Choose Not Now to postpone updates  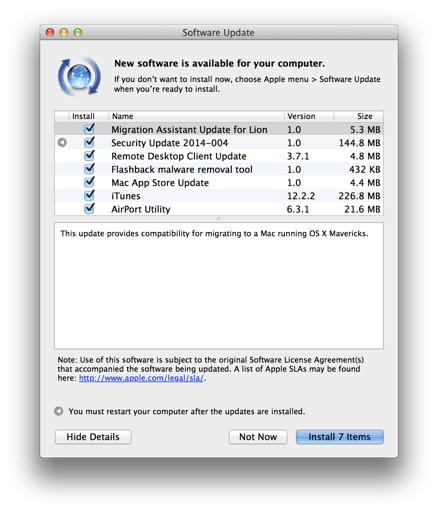pos(258,437)
